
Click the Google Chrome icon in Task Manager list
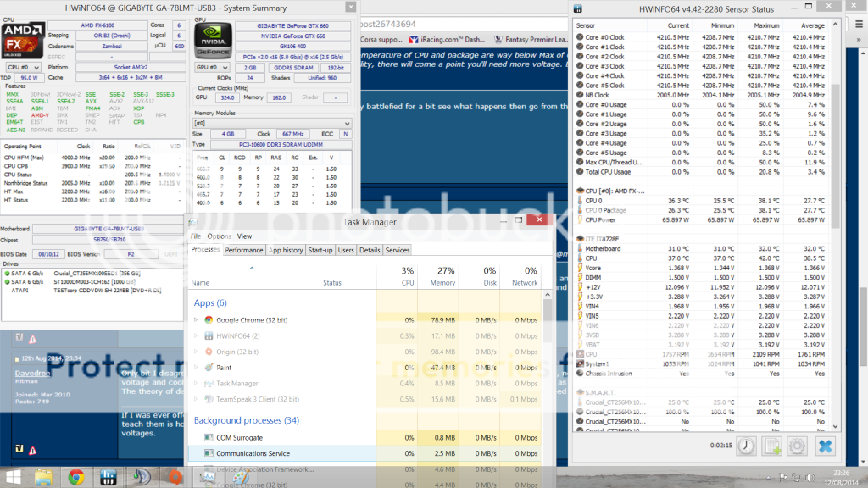209,319
